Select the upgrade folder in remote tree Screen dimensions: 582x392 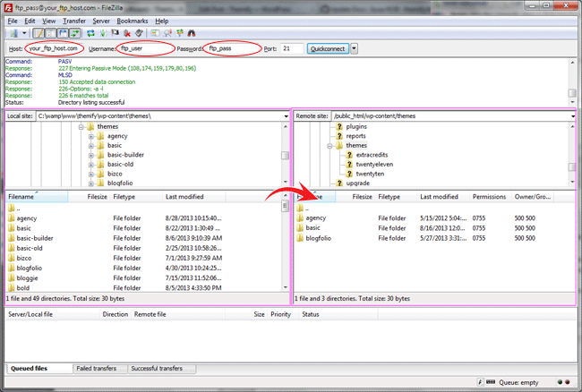pyautogui.click(x=358, y=183)
